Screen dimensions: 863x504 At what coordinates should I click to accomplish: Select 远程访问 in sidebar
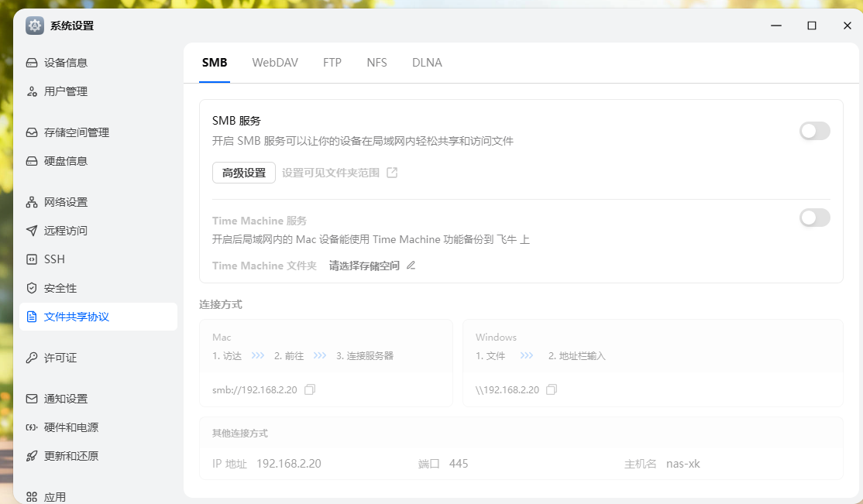pyautogui.click(x=98, y=231)
